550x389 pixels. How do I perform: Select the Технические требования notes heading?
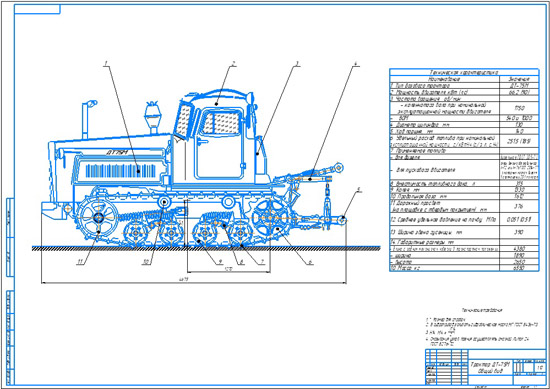pos(482,310)
